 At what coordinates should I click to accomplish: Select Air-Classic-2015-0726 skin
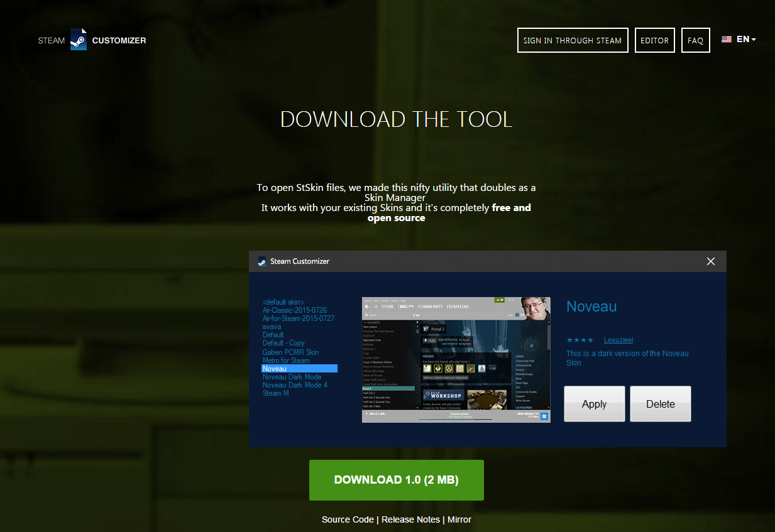[x=295, y=310]
